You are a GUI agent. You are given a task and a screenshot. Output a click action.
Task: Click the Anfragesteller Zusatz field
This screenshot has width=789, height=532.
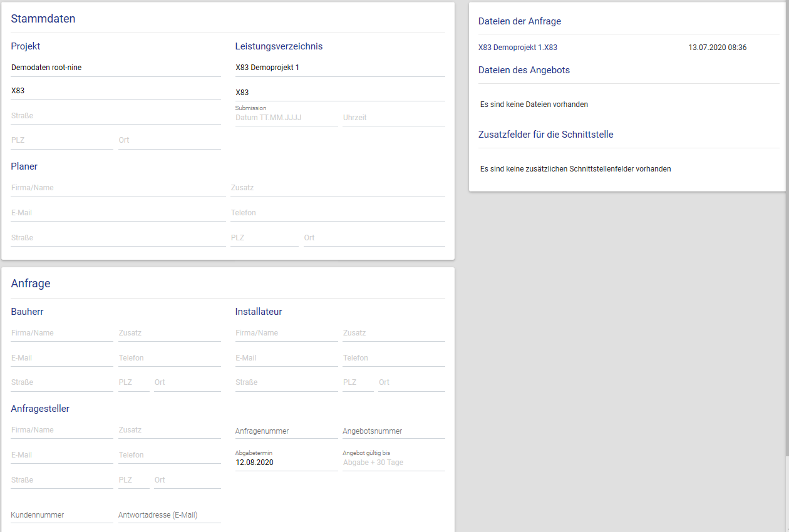[169, 430]
